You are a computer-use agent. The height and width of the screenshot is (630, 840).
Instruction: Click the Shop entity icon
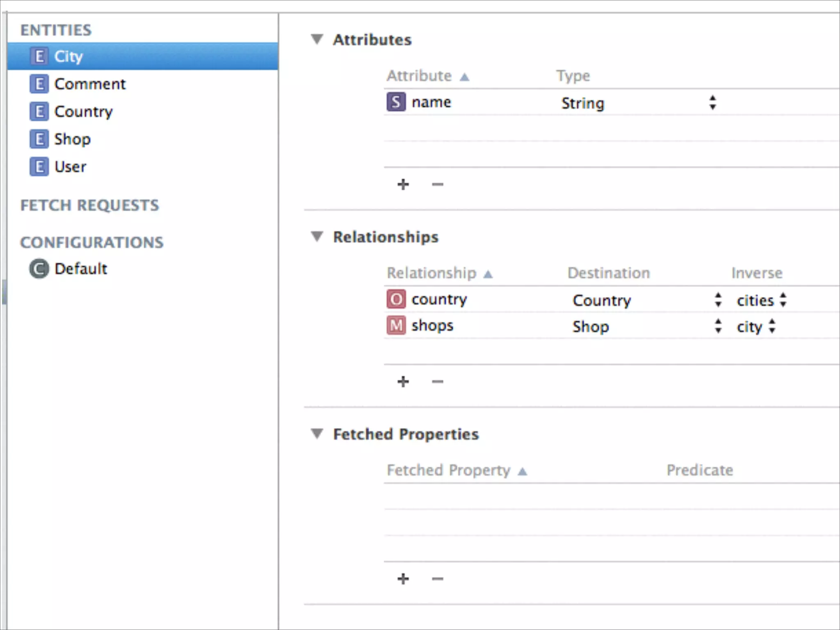point(39,139)
